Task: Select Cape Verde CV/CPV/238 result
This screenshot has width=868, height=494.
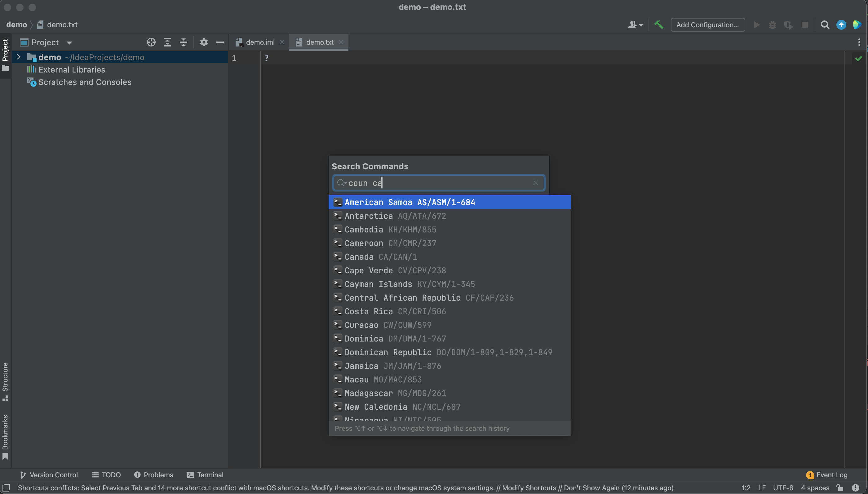Action: pos(449,271)
